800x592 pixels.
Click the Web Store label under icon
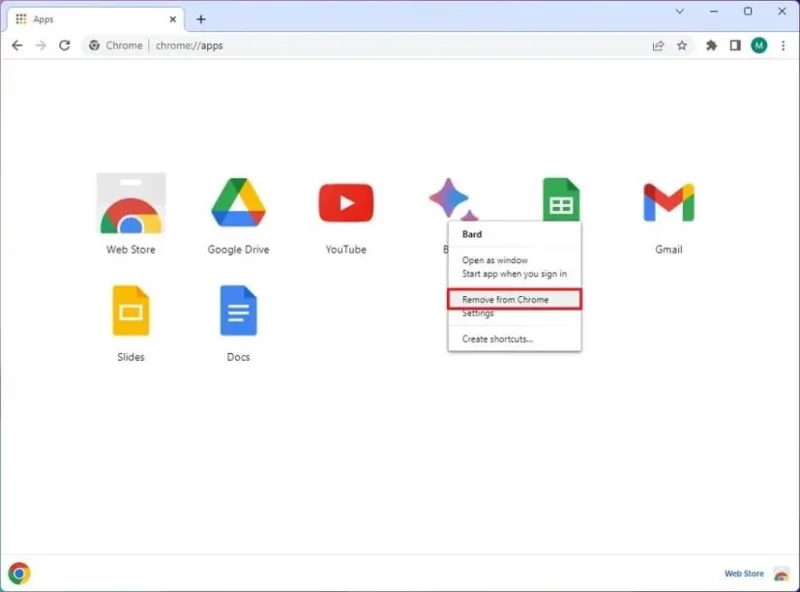pos(131,250)
